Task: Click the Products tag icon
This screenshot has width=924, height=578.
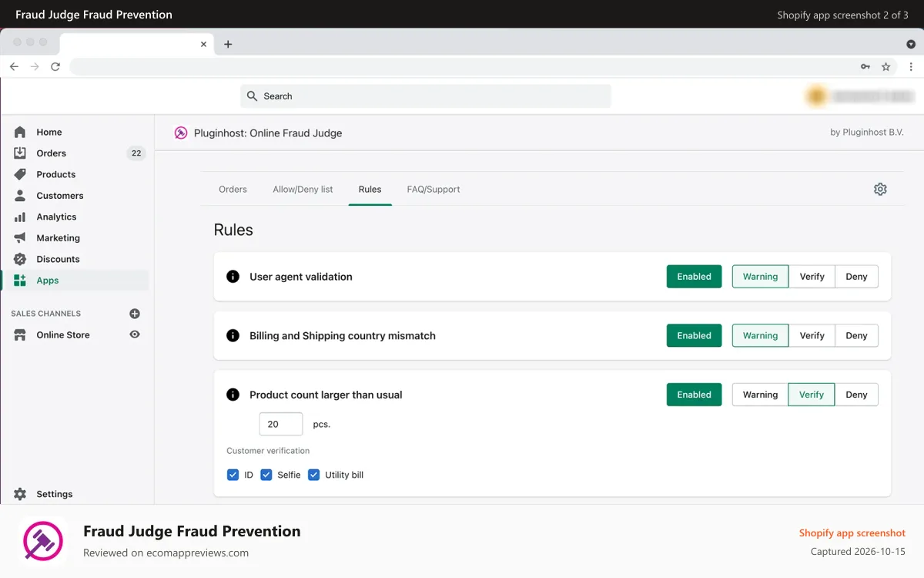Action: (20, 174)
